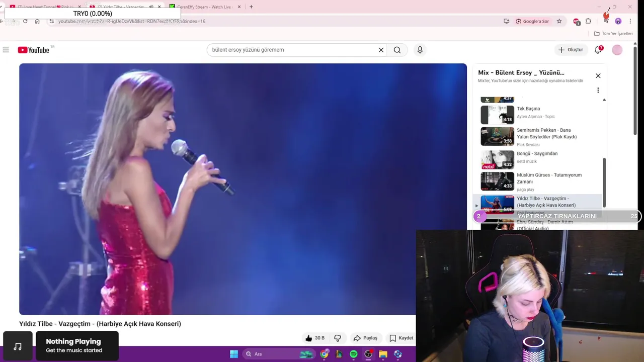
Task: Click the taskbar Ara search box
Action: coord(278,354)
